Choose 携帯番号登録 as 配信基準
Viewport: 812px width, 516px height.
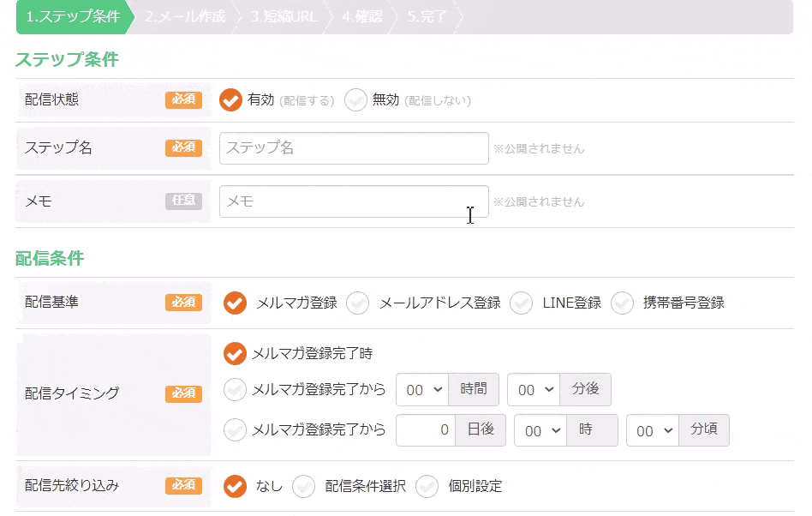622,303
